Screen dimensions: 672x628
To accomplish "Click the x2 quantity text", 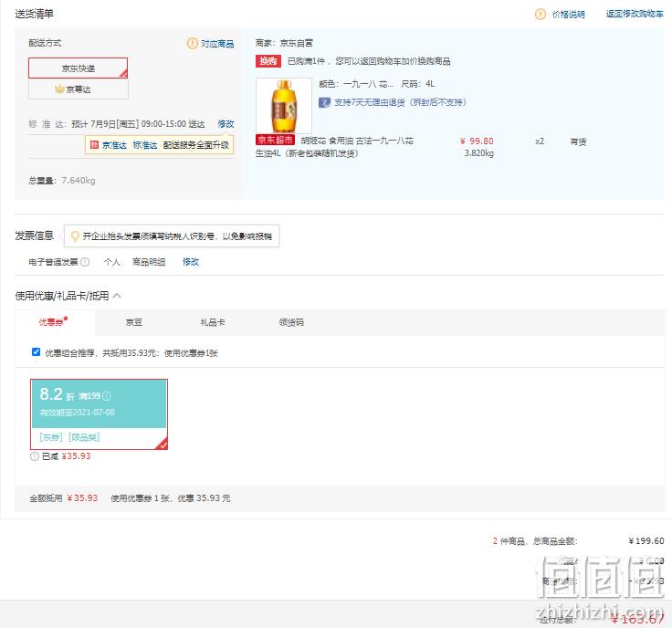I will 540,141.
